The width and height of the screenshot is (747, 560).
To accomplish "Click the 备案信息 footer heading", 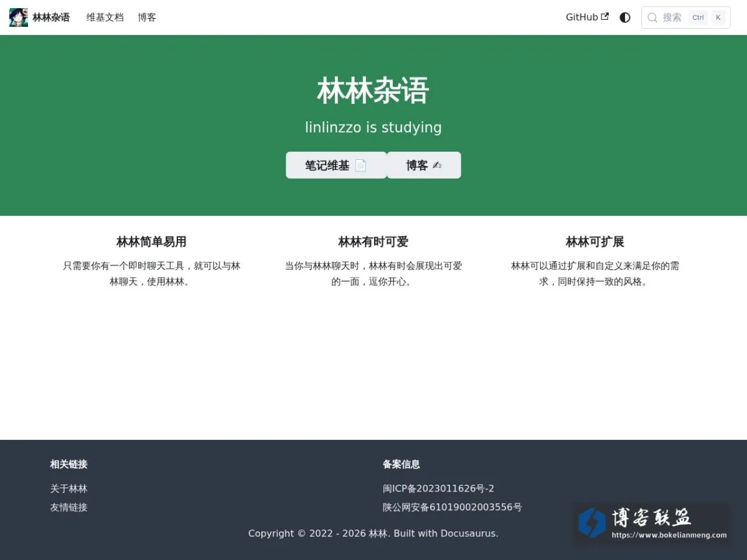I will point(402,464).
